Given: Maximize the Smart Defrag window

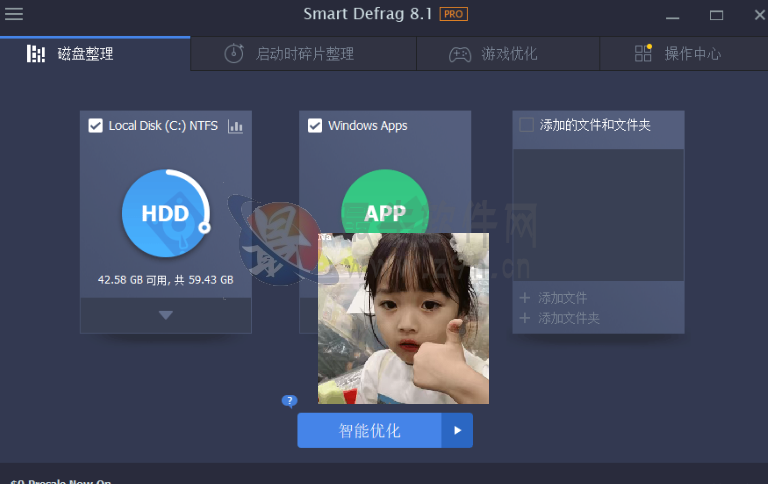Looking at the screenshot, I should coord(717,16).
